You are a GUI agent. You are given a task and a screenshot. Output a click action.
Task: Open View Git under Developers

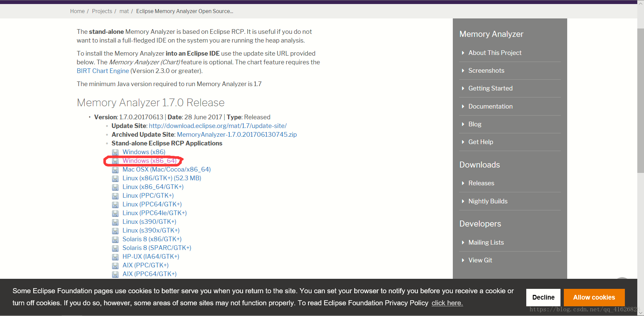[480, 260]
